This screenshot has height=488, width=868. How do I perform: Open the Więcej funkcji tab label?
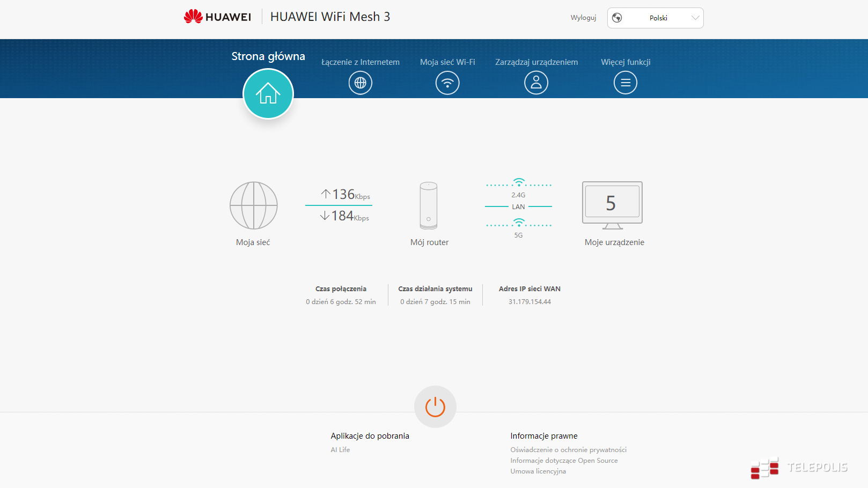point(626,62)
